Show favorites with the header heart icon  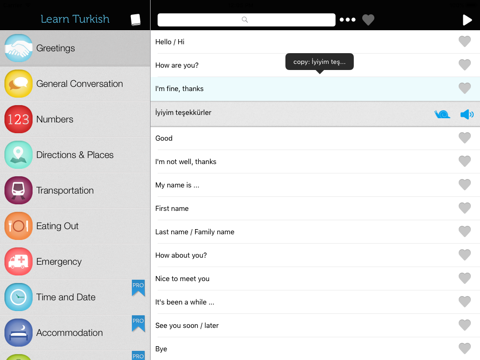click(x=368, y=20)
